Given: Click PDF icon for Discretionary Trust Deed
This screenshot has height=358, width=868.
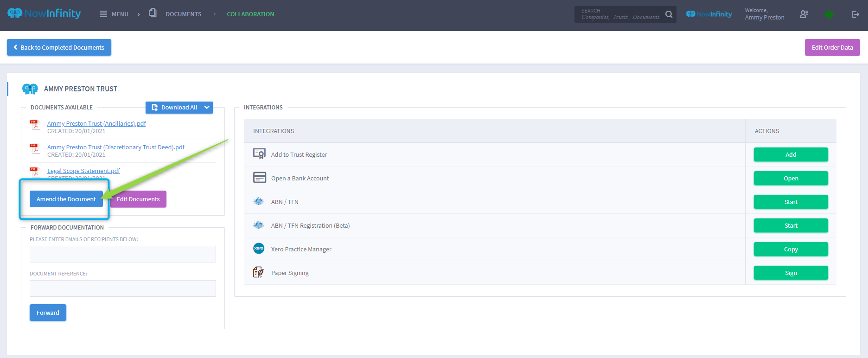Looking at the screenshot, I should click(x=35, y=149).
